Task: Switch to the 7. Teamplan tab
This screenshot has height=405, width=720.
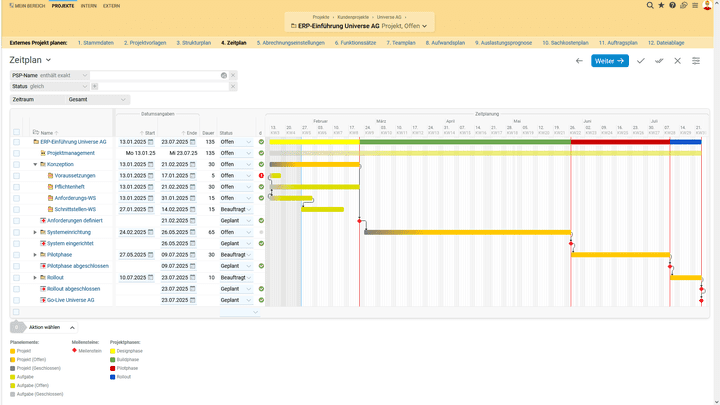Action: click(x=403, y=43)
